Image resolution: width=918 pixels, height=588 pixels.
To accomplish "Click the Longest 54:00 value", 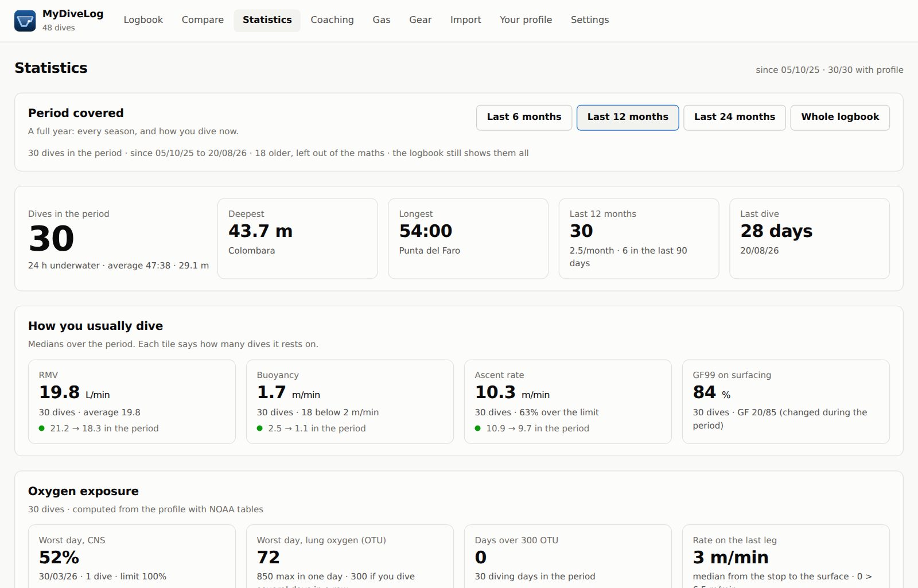I will (426, 231).
